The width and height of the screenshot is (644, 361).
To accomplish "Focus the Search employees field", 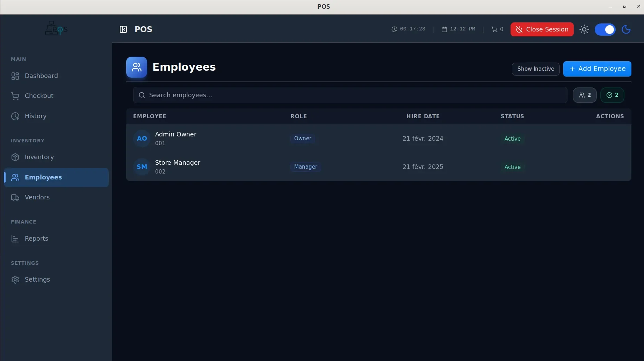I will (x=350, y=95).
